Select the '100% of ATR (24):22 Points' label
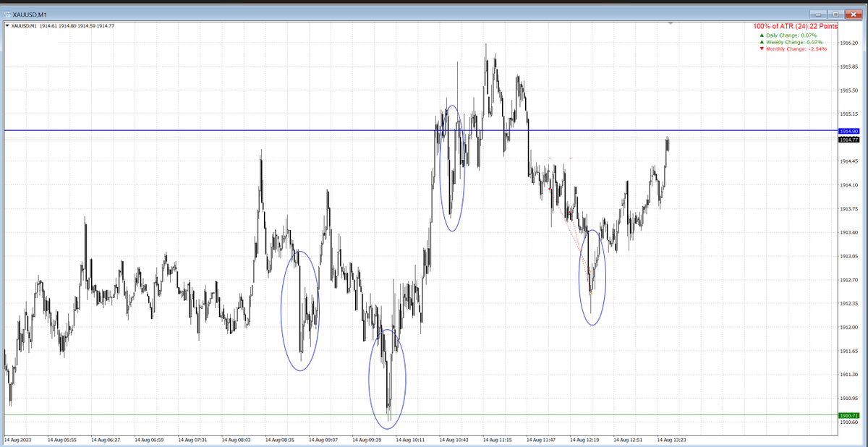 click(x=795, y=26)
